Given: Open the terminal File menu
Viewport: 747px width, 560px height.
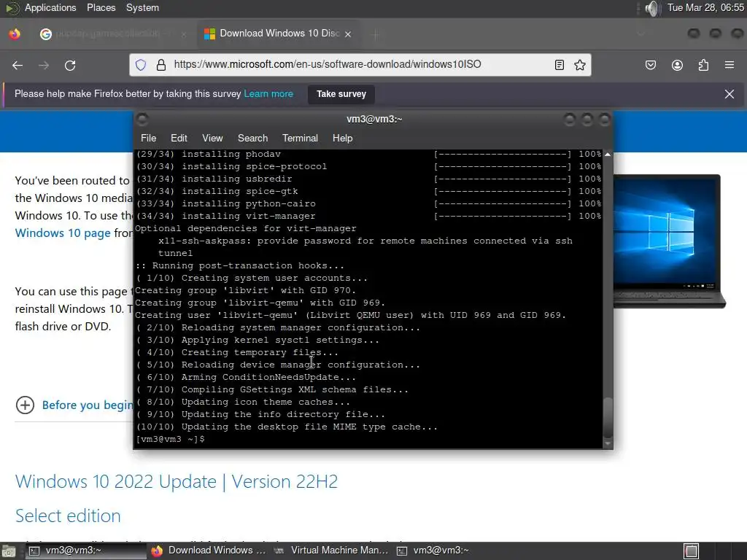Looking at the screenshot, I should 148,138.
